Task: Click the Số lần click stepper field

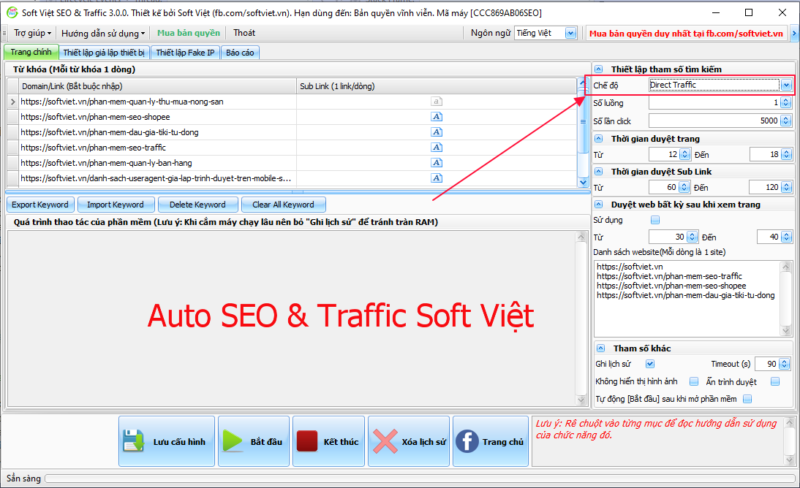Action: [719, 121]
